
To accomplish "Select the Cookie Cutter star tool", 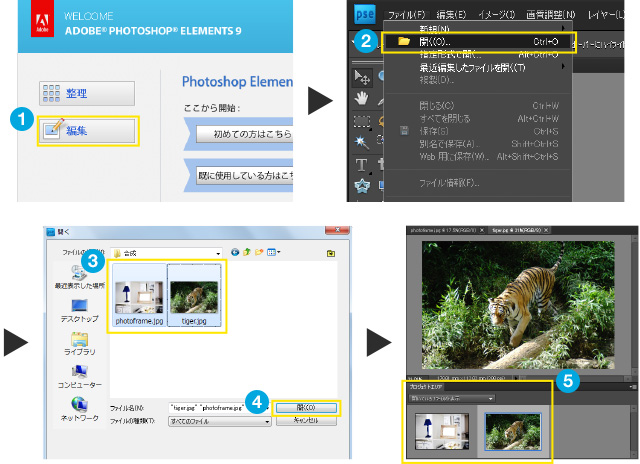I will 362,186.
